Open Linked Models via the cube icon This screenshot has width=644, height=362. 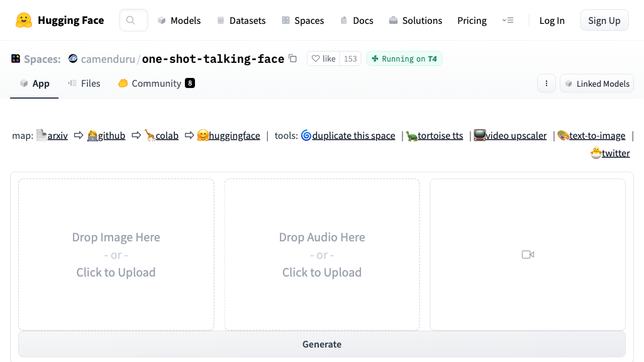tap(596, 83)
